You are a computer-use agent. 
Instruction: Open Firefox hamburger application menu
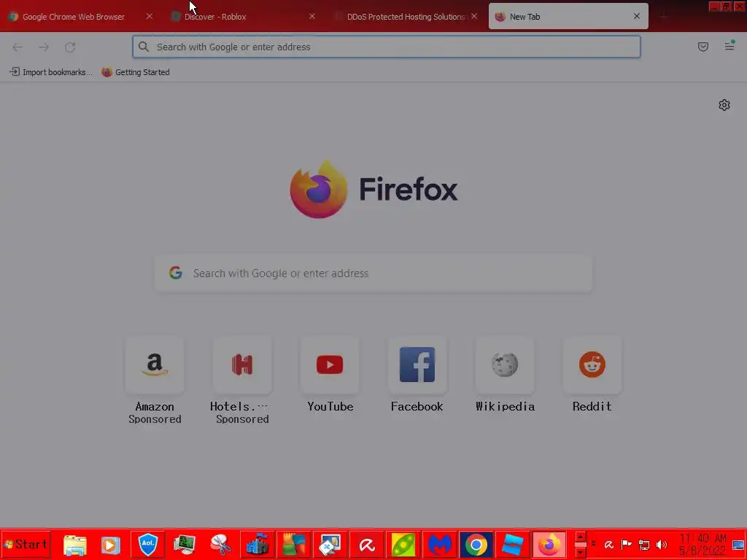[729, 46]
